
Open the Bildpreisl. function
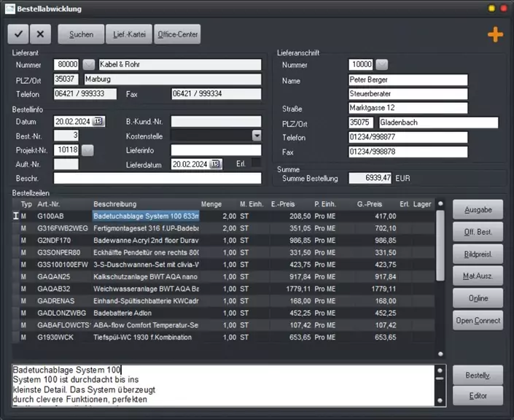[478, 254]
